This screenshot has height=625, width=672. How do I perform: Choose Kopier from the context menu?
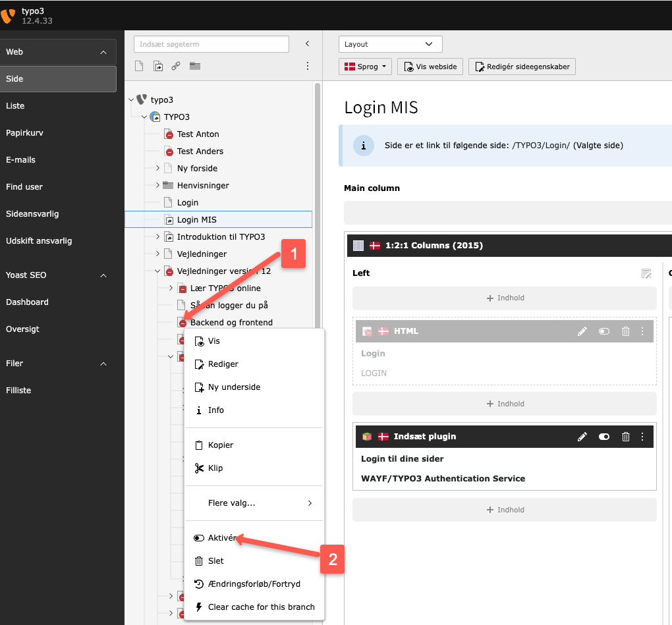pos(221,445)
